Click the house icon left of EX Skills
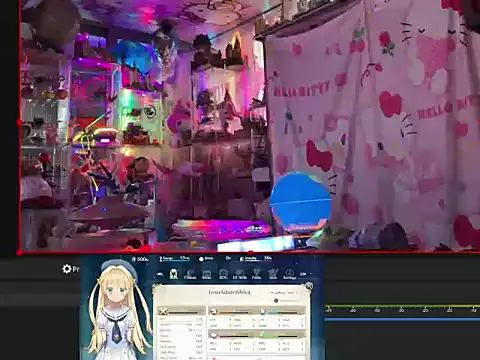This screenshot has height=360, width=480. (223, 274)
